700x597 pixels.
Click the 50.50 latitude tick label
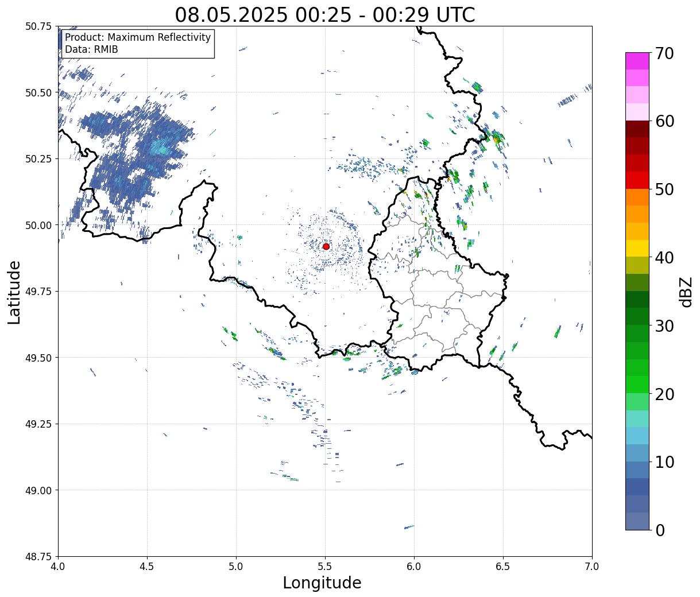click(38, 92)
